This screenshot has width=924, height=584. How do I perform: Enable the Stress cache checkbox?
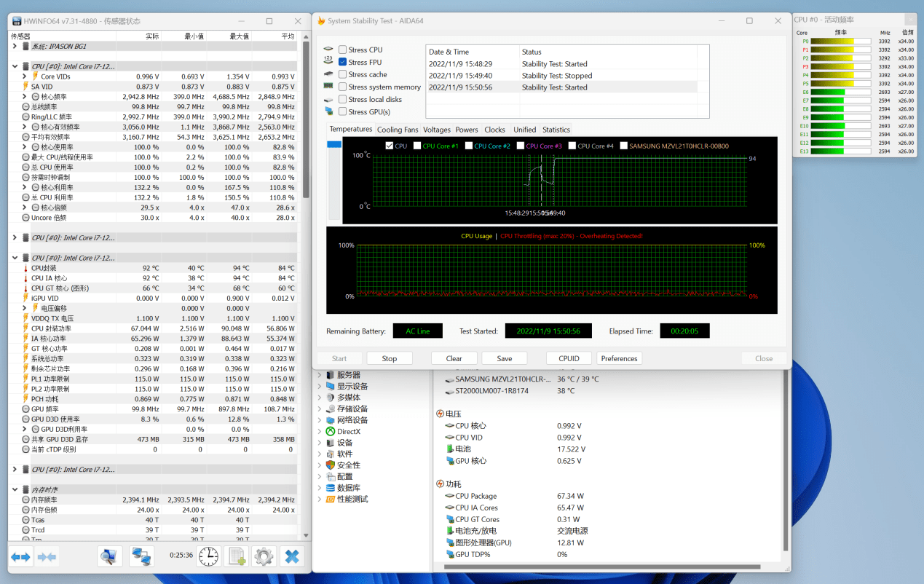tap(342, 74)
